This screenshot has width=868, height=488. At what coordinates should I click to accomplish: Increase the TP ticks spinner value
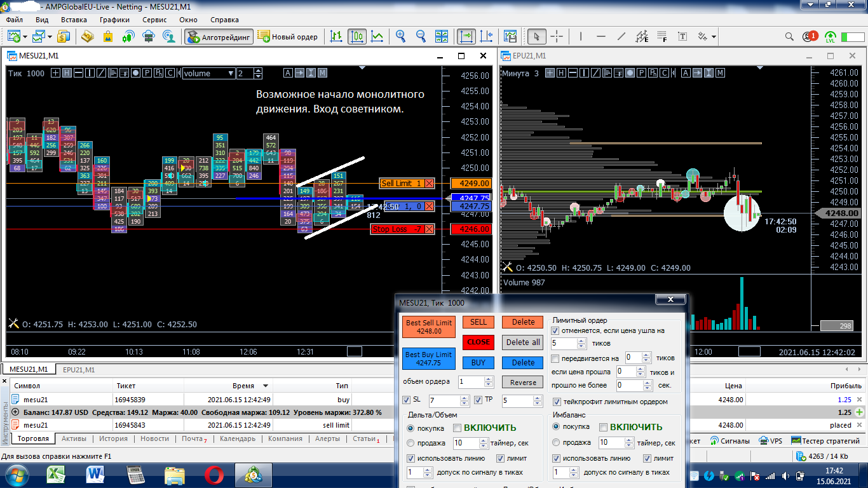pyautogui.click(x=538, y=398)
